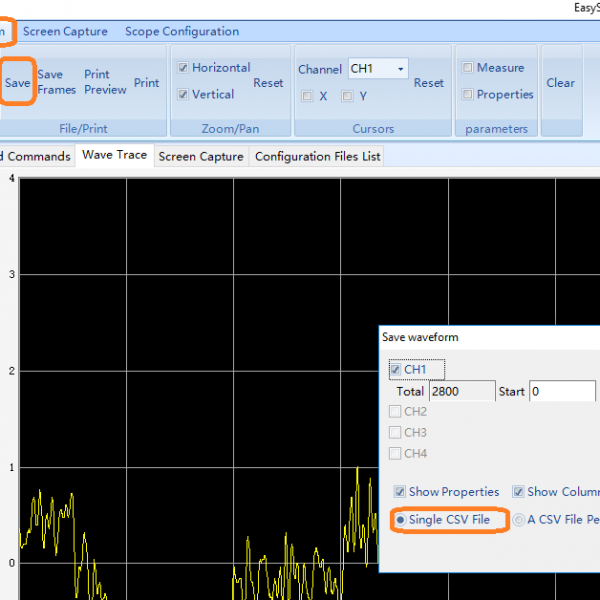600x600 pixels.
Task: Open the Scope Configuration ribbon tab
Action: pos(182,31)
